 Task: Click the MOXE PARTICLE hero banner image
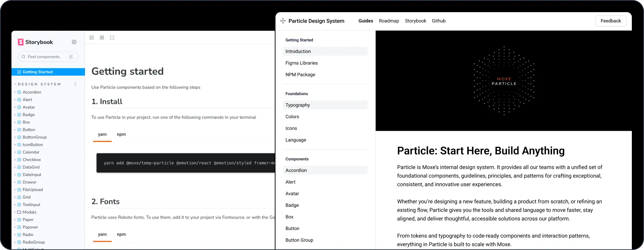(x=504, y=81)
